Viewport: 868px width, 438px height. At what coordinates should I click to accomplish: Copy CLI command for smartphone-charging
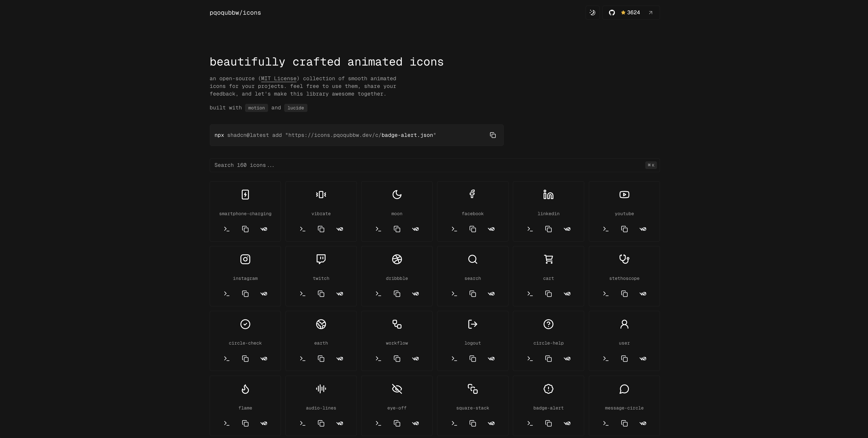[x=227, y=229]
